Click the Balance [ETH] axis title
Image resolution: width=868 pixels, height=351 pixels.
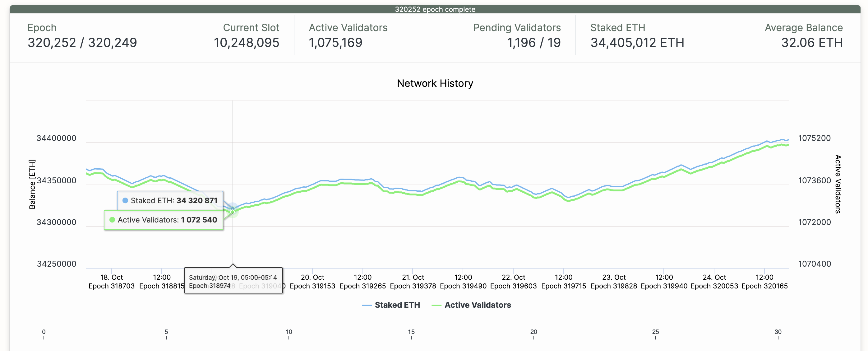click(x=32, y=184)
